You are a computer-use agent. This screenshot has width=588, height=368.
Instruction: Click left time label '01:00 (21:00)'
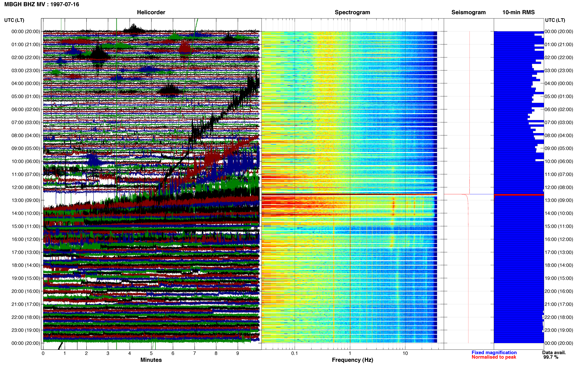(x=26, y=45)
